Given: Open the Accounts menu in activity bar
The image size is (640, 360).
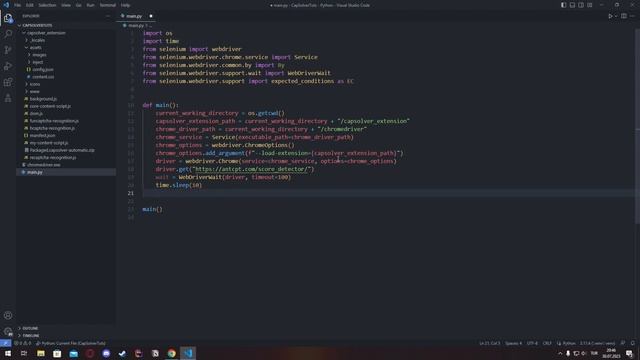Looking at the screenshot, I should click(8, 315).
